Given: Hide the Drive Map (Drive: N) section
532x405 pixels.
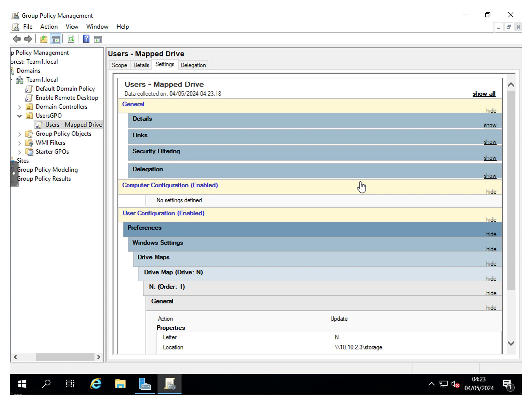Looking at the screenshot, I should tap(491, 279).
